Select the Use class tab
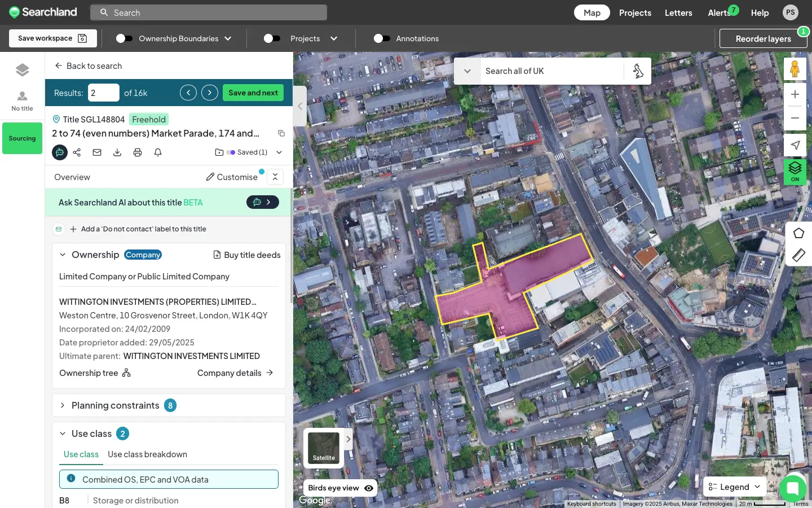This screenshot has width=812, height=508. (x=81, y=454)
